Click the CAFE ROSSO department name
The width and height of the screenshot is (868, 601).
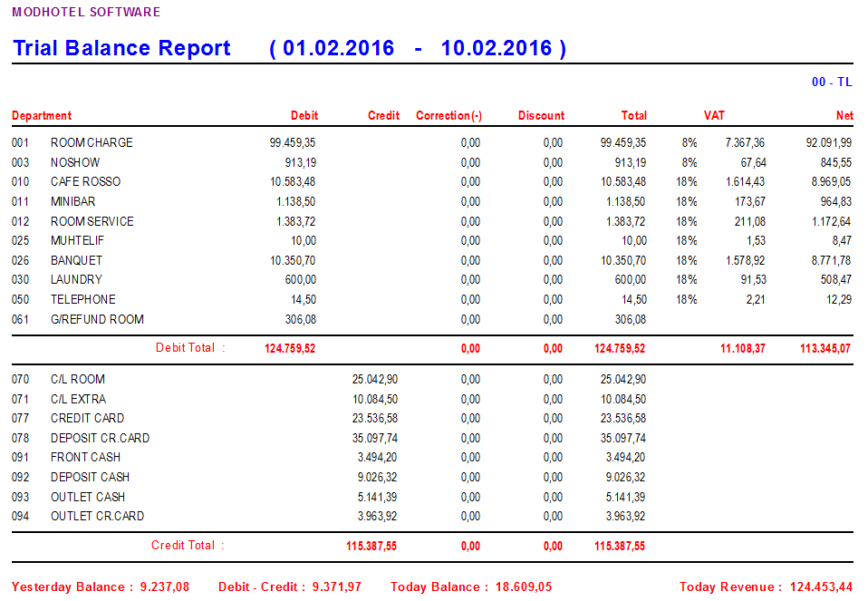pyautogui.click(x=85, y=182)
